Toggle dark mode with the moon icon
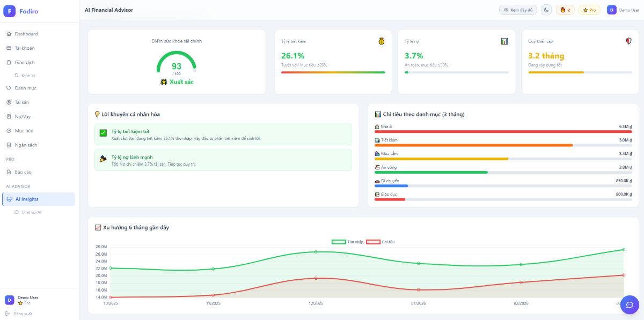Screen dimensions: 644x320 coord(546,10)
